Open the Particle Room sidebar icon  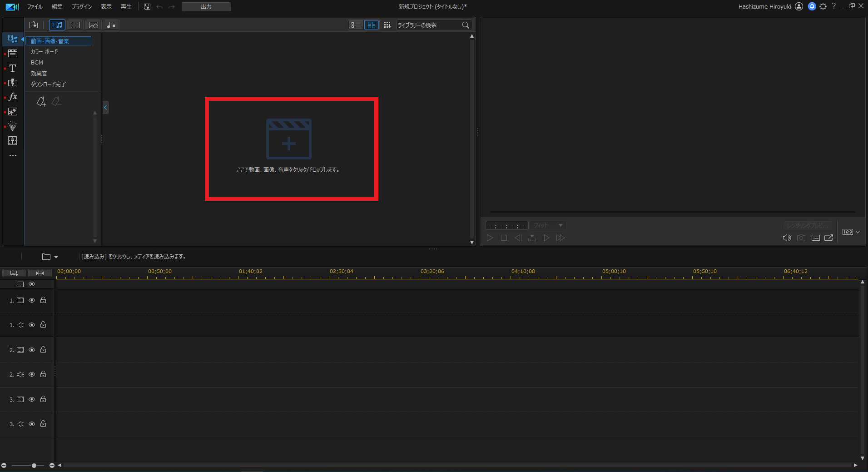[13, 126]
